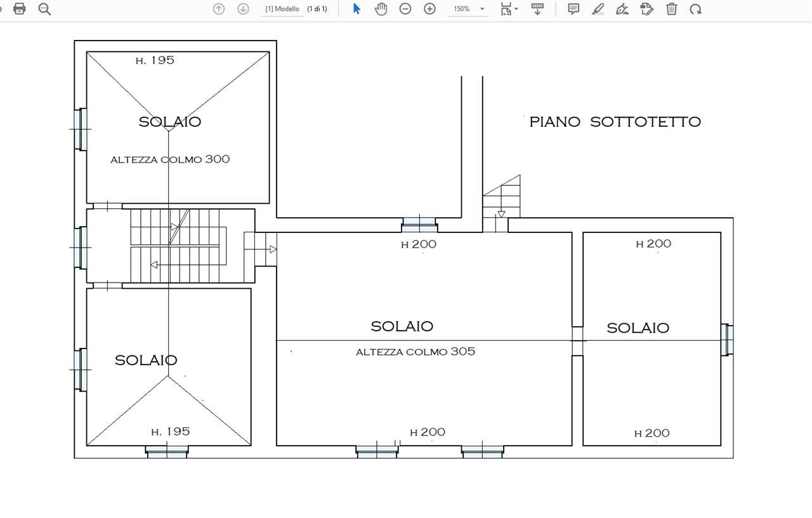Screen dimensions: 812x518
Task: Click the stamp and edit page icon
Action: [646, 9]
